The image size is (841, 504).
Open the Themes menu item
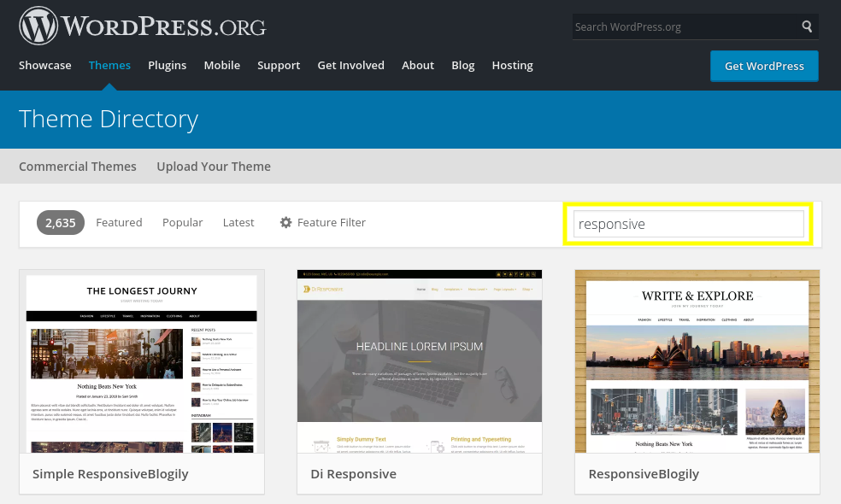point(109,66)
